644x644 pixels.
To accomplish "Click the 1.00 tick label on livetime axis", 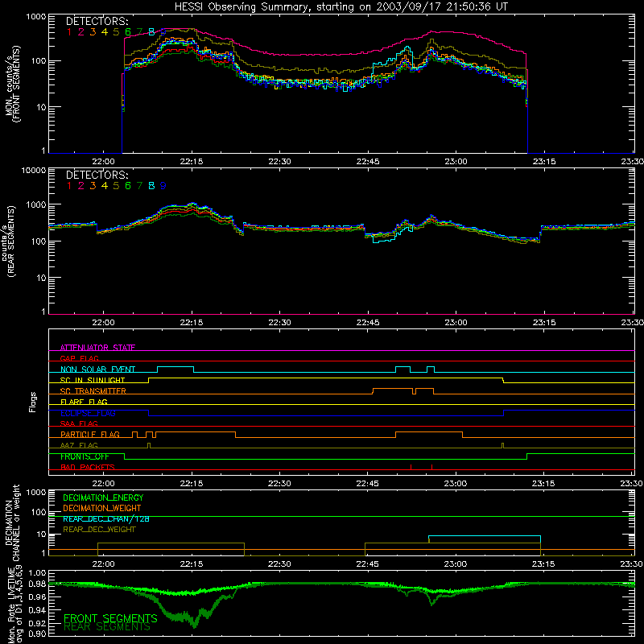I will (x=37, y=572).
